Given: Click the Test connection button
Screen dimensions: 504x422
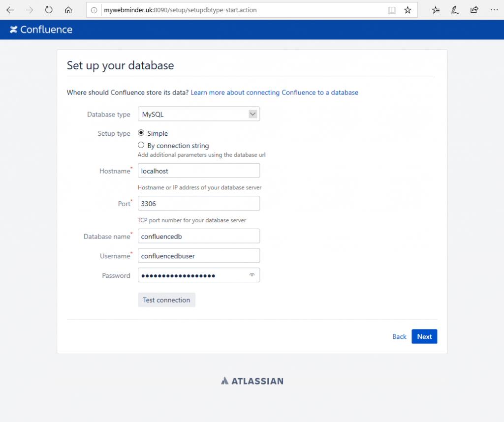Looking at the screenshot, I should pos(166,300).
